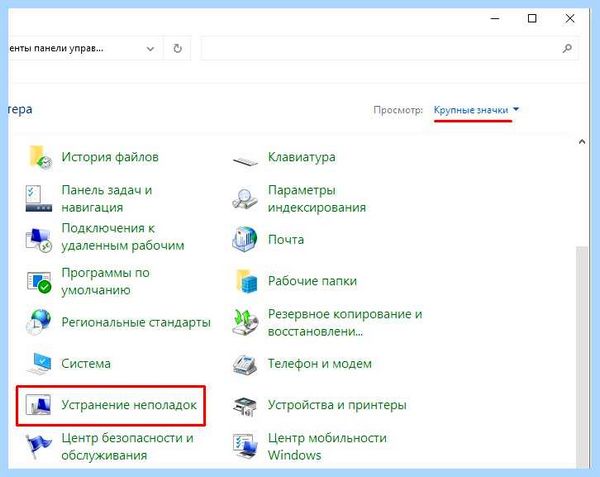Open the Почта link
The image size is (600, 477).
click(286, 239)
